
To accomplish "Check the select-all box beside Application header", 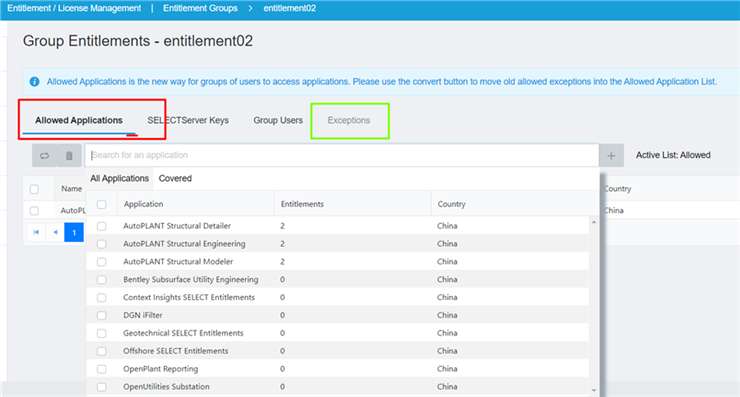I will click(101, 204).
